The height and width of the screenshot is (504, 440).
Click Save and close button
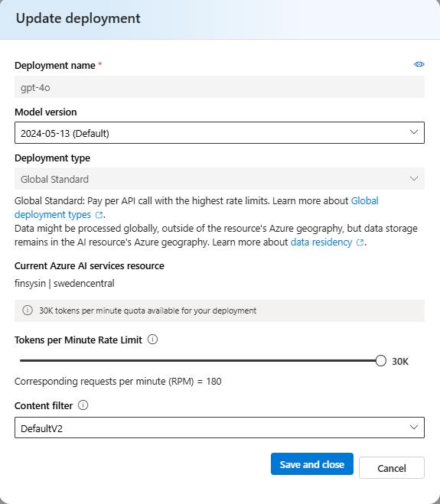tap(312, 463)
